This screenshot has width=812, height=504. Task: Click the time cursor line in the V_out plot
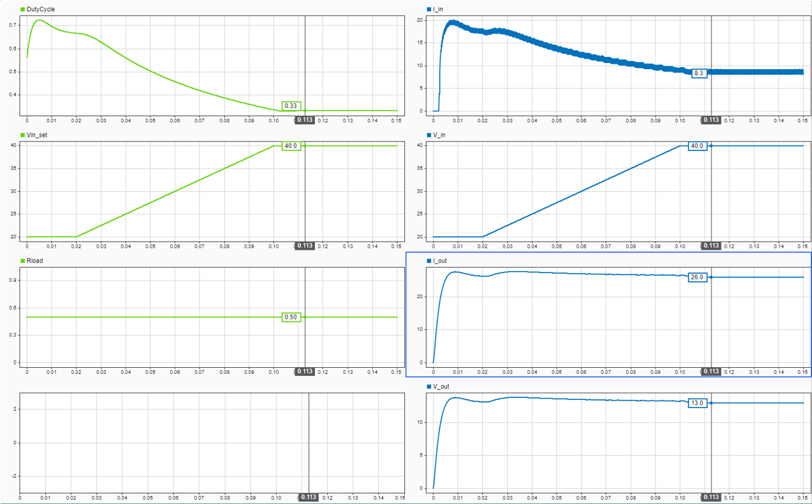711,443
